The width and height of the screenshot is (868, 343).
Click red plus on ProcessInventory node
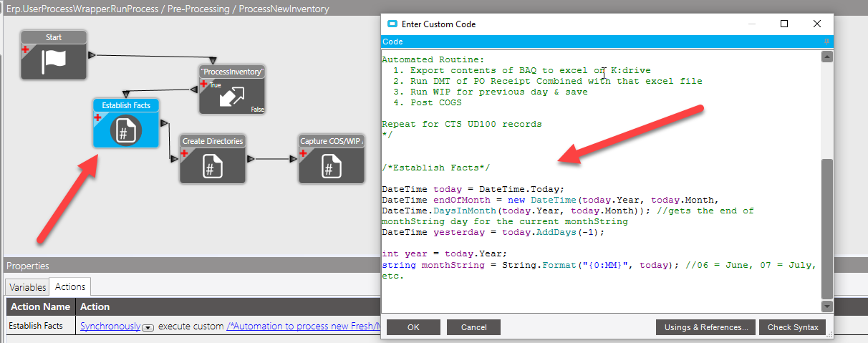pos(203,84)
